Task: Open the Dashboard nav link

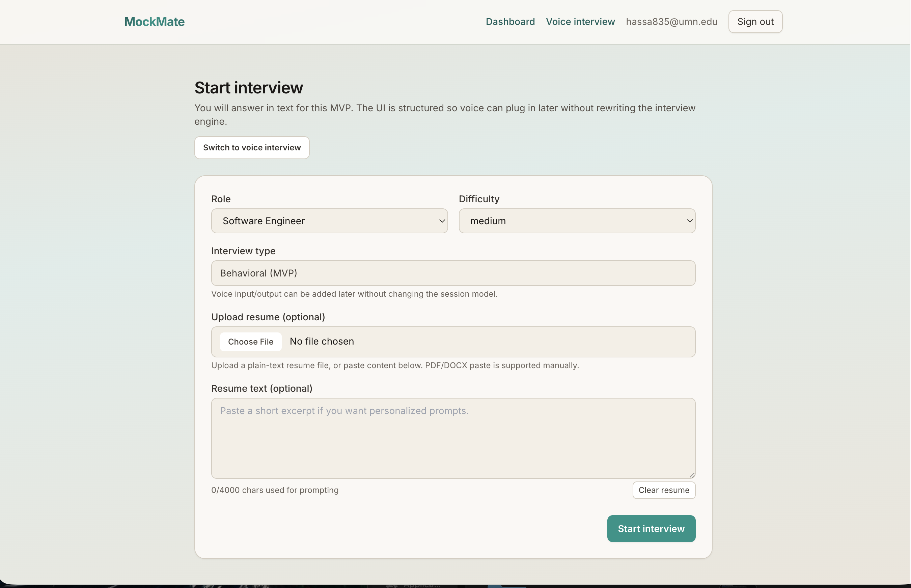Action: tap(510, 22)
